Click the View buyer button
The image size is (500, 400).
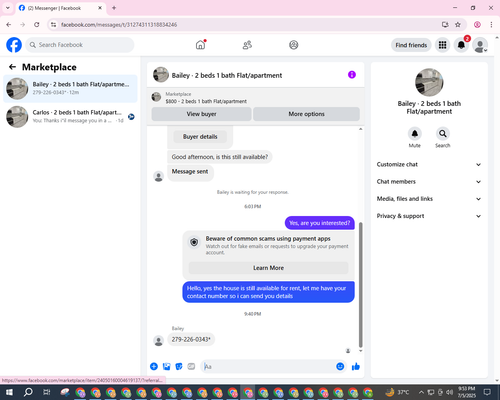pos(201,114)
